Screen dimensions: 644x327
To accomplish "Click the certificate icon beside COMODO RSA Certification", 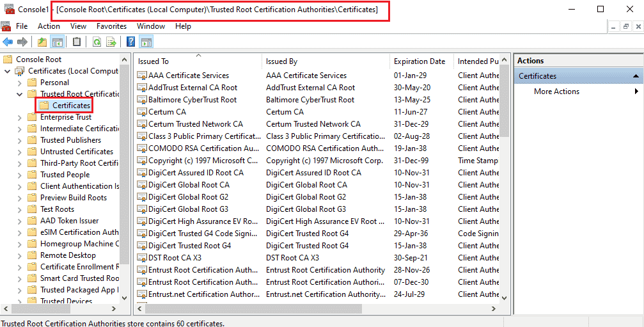I will tap(142, 148).
